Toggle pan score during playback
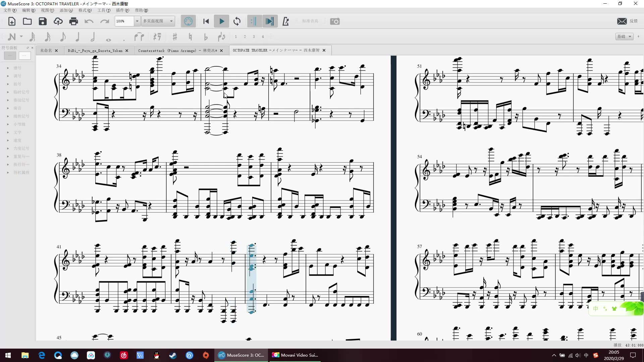Image resolution: width=644 pixels, height=362 pixels. 270,21
